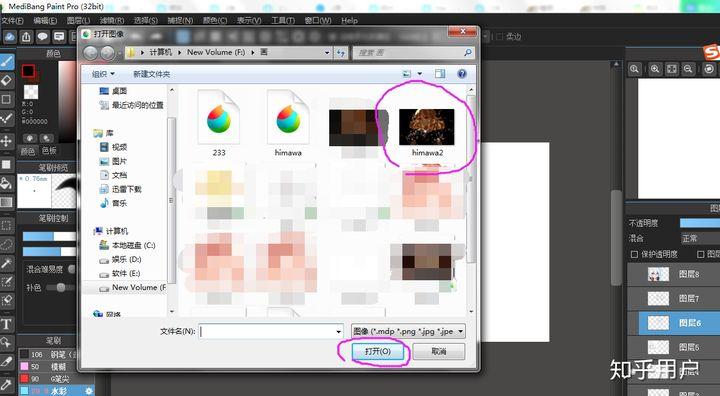
Task: Click navigator fit-to-screen icon
Action: tap(672, 69)
